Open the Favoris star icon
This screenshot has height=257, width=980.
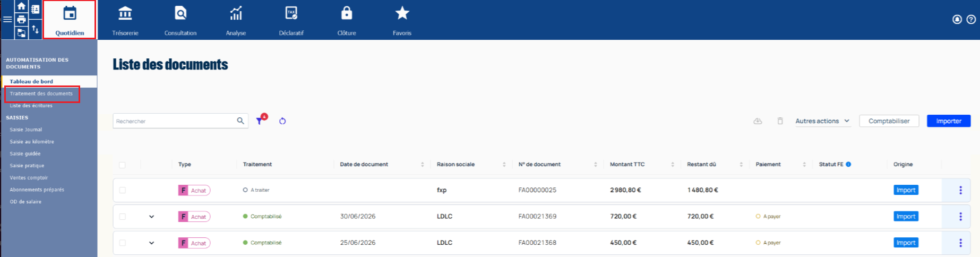pos(402,13)
